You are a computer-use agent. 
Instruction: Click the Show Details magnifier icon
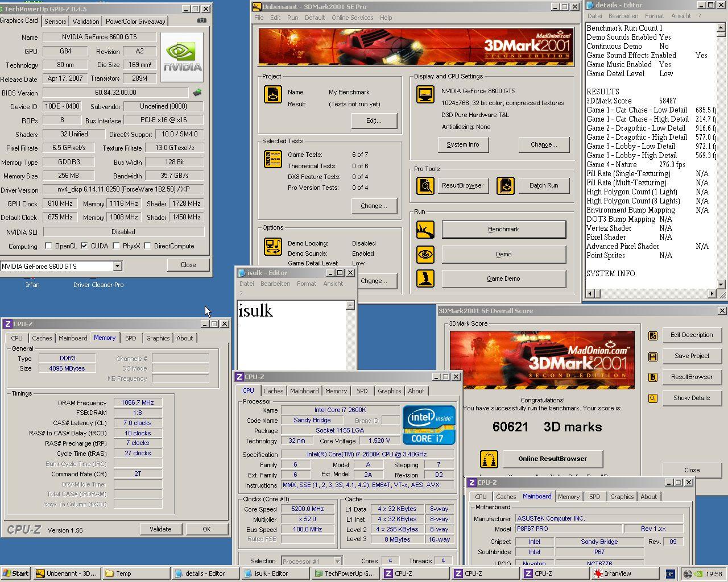[x=653, y=398]
